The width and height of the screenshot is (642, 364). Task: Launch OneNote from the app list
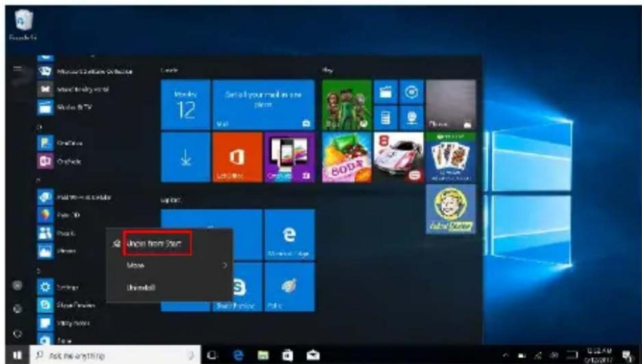coord(60,161)
